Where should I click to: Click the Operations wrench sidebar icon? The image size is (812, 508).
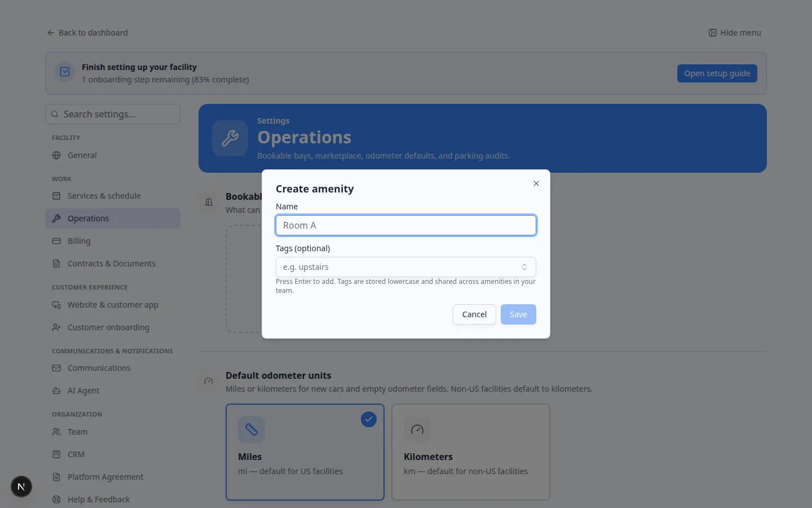[x=56, y=218]
